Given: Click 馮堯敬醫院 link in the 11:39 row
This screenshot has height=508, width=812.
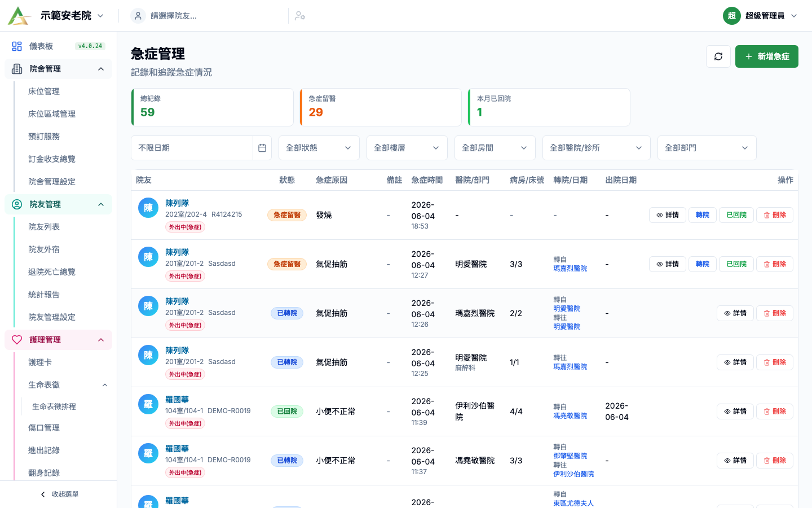Looking at the screenshot, I should pos(570,416).
